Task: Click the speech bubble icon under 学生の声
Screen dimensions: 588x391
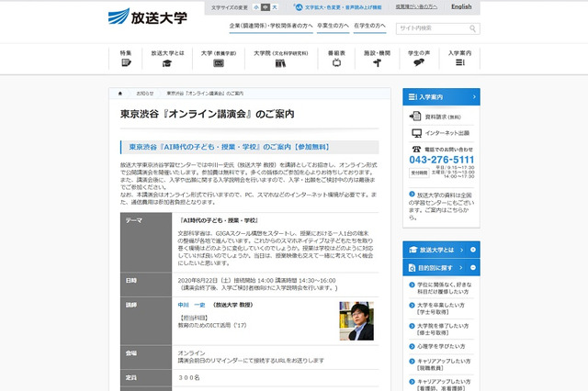Action: 419,62
